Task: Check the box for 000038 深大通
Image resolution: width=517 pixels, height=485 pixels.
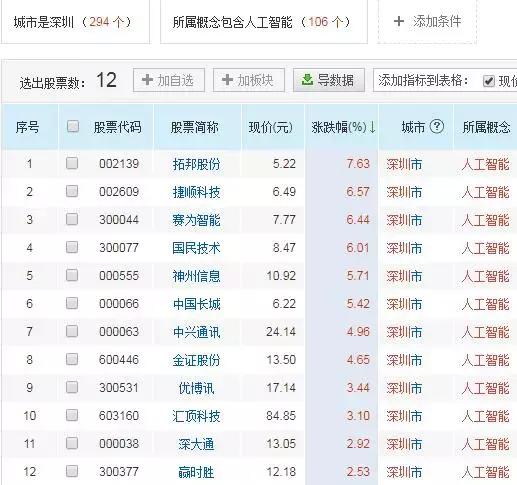Action: click(x=72, y=443)
